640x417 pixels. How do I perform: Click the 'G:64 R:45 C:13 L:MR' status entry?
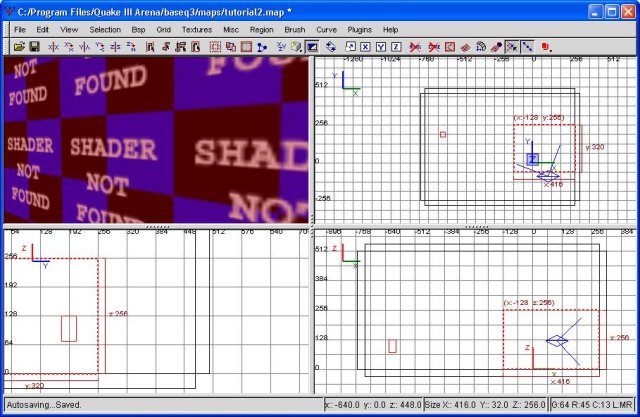591,405
